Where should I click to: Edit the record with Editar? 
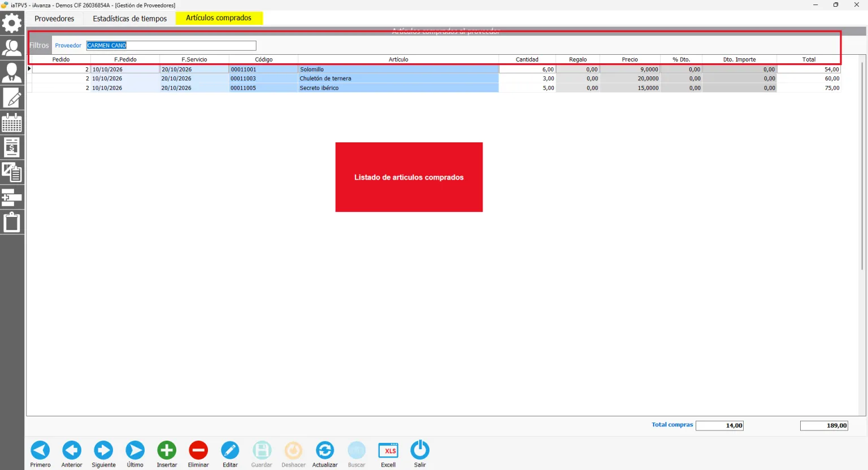pyautogui.click(x=230, y=454)
